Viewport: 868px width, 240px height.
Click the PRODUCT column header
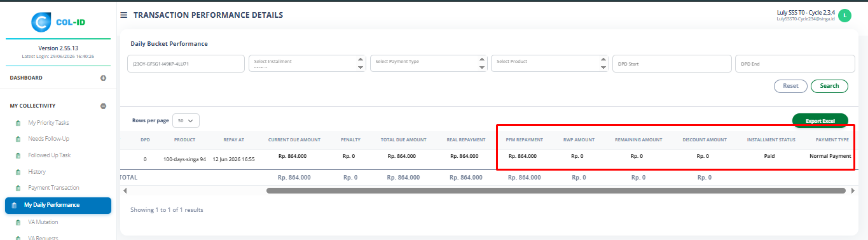(x=184, y=139)
